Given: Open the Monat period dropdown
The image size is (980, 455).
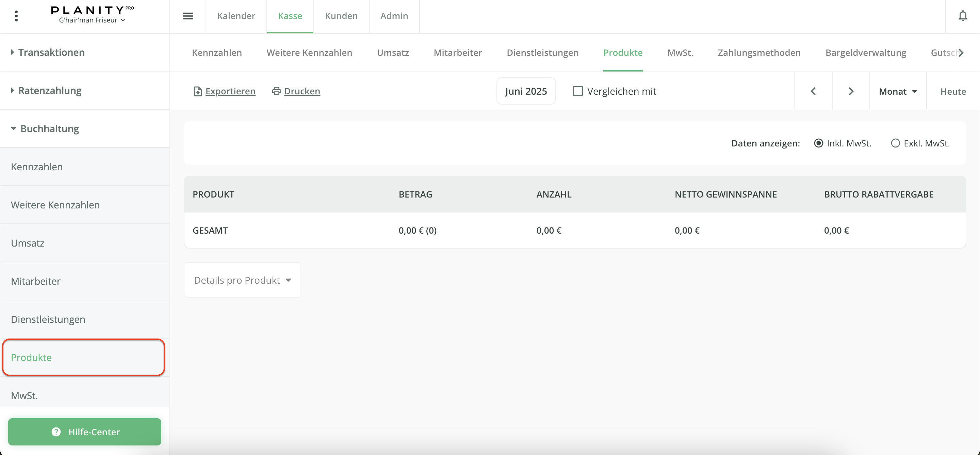Looking at the screenshot, I should [898, 91].
